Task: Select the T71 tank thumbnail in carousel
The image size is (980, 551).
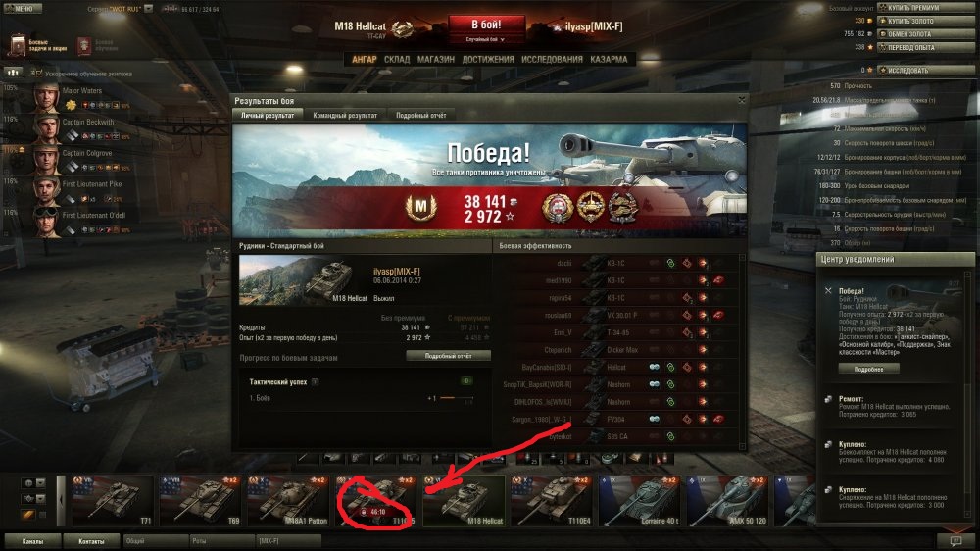Action: [113, 500]
